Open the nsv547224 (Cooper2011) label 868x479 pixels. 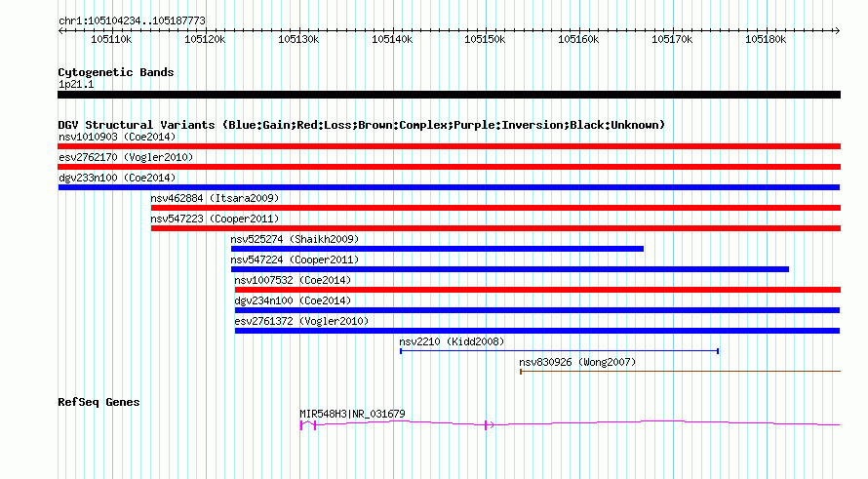(295, 259)
